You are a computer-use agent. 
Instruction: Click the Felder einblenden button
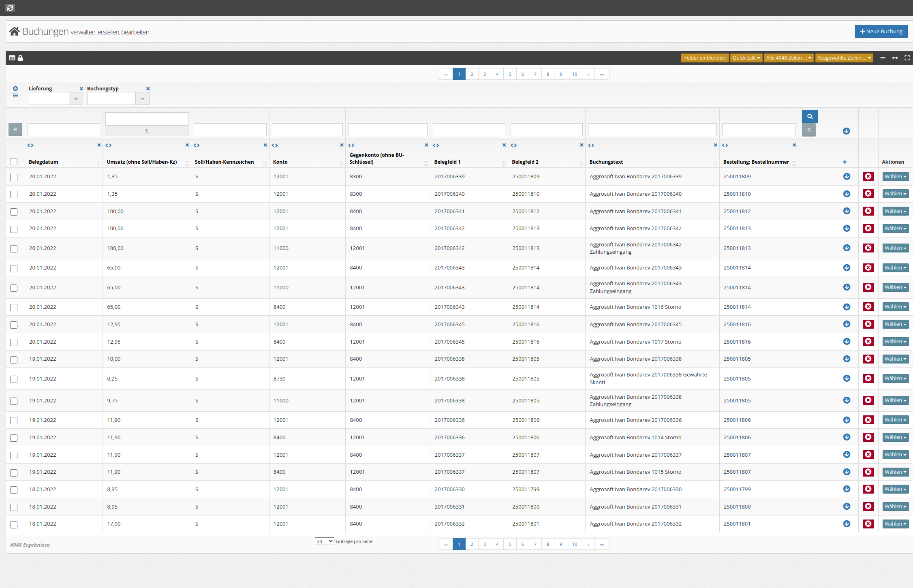(x=704, y=58)
